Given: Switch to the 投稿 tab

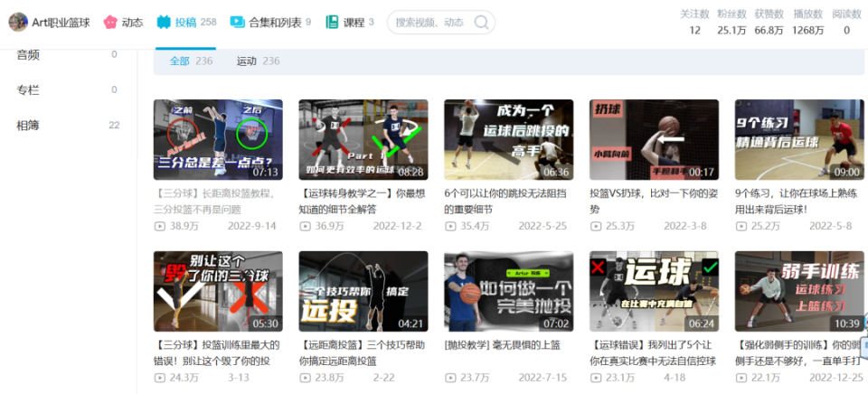Looking at the screenshot, I should point(186,23).
